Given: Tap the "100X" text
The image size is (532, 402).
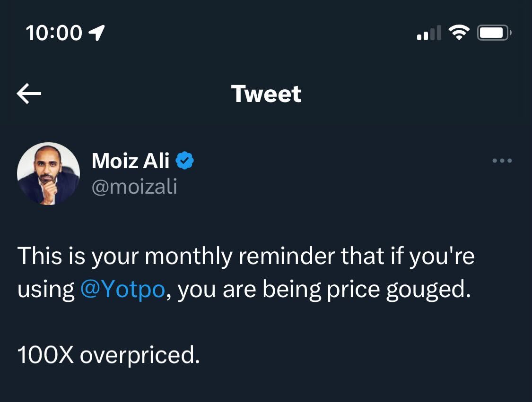Looking at the screenshot, I should [x=45, y=355].
